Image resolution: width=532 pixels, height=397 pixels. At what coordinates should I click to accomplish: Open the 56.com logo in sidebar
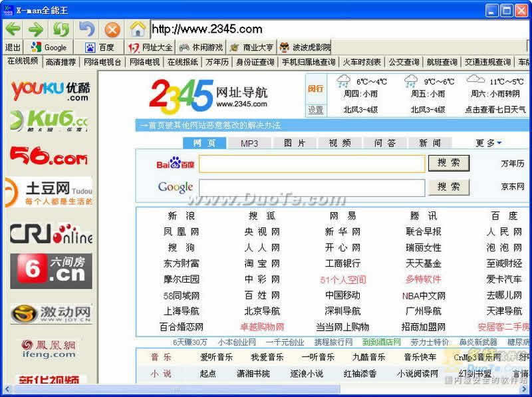pos(49,156)
